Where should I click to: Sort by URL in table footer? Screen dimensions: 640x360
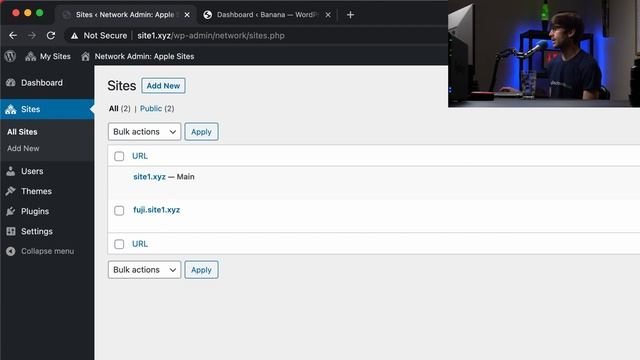pyautogui.click(x=140, y=244)
